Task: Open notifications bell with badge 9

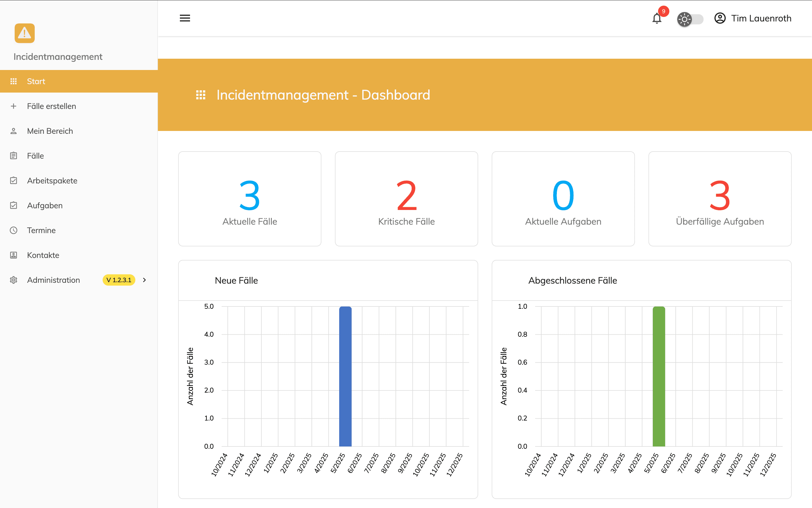Action: (x=657, y=18)
